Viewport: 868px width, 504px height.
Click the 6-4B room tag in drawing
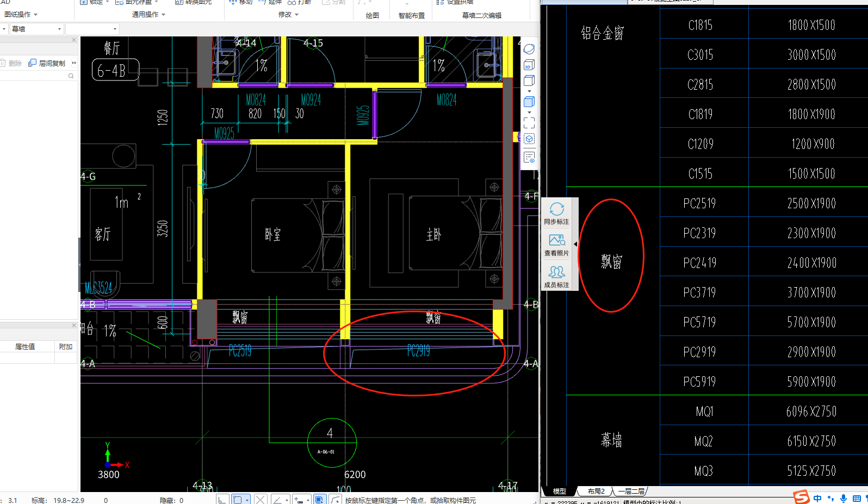(x=115, y=70)
